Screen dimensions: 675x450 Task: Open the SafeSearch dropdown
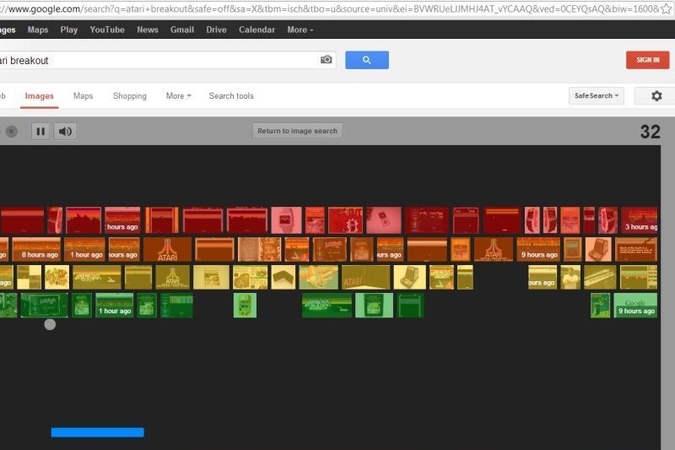(x=596, y=96)
